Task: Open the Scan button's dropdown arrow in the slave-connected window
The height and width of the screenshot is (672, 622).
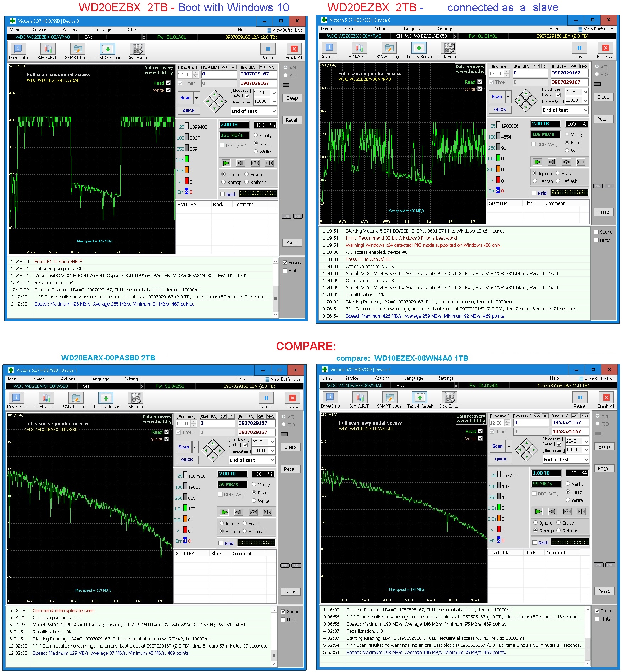Action: (x=508, y=96)
